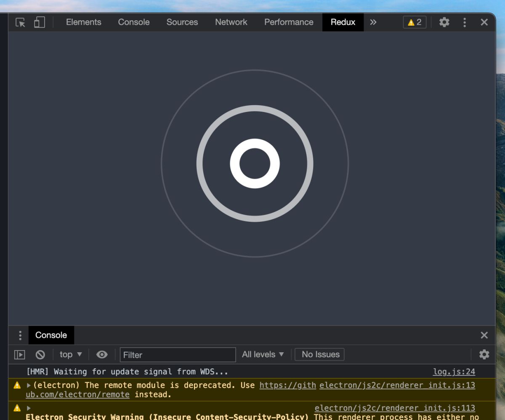
Task: Open the Performance tab
Action: 289,22
